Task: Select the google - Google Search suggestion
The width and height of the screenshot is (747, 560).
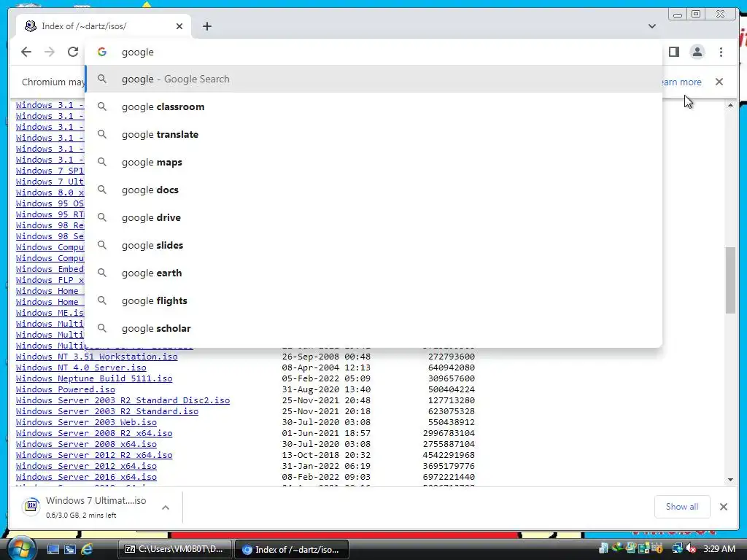Action: pyautogui.click(x=373, y=79)
